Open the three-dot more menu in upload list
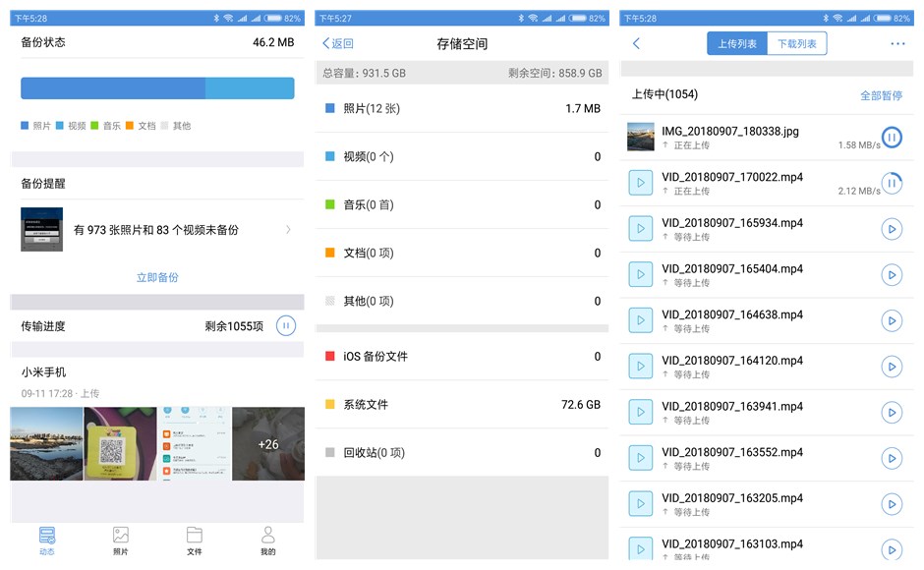 [896, 43]
